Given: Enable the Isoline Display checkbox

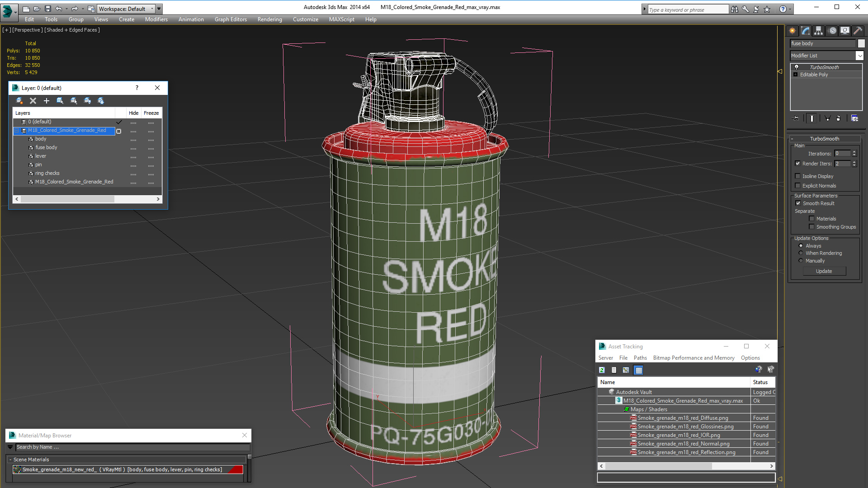Looking at the screenshot, I should tap(798, 176).
